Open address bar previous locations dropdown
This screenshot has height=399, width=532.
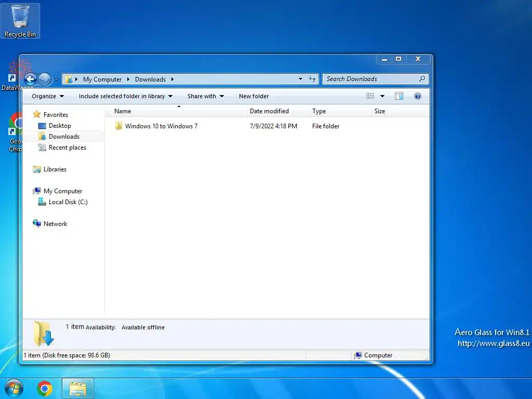click(300, 79)
